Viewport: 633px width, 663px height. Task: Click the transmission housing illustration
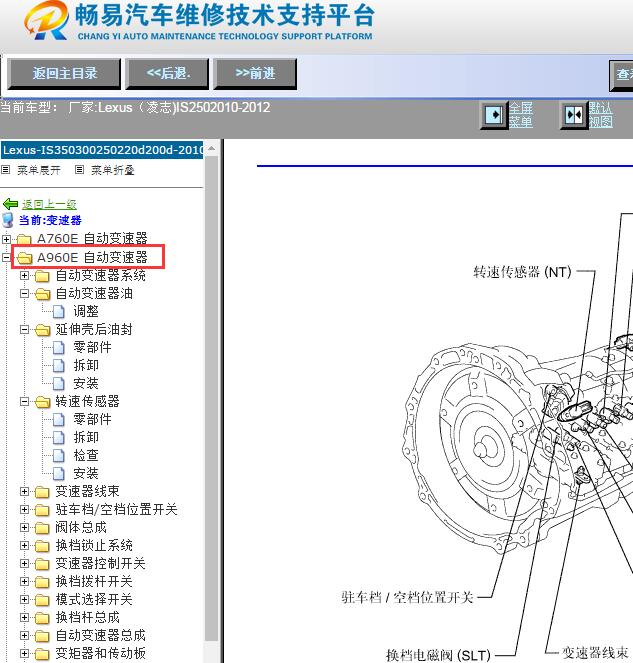point(518,444)
